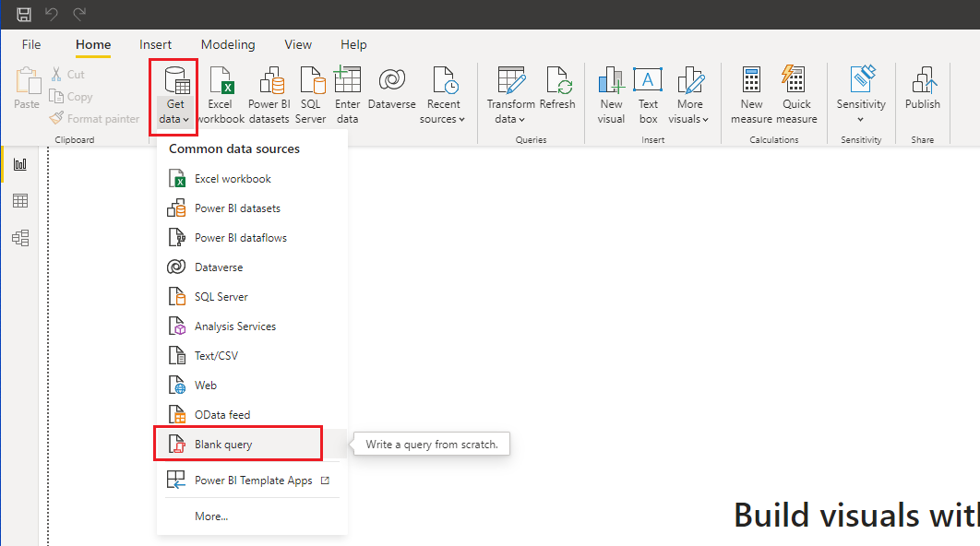Screen dimensions: 980x546
Task: Switch to Model view in sidebar
Action: [x=20, y=237]
